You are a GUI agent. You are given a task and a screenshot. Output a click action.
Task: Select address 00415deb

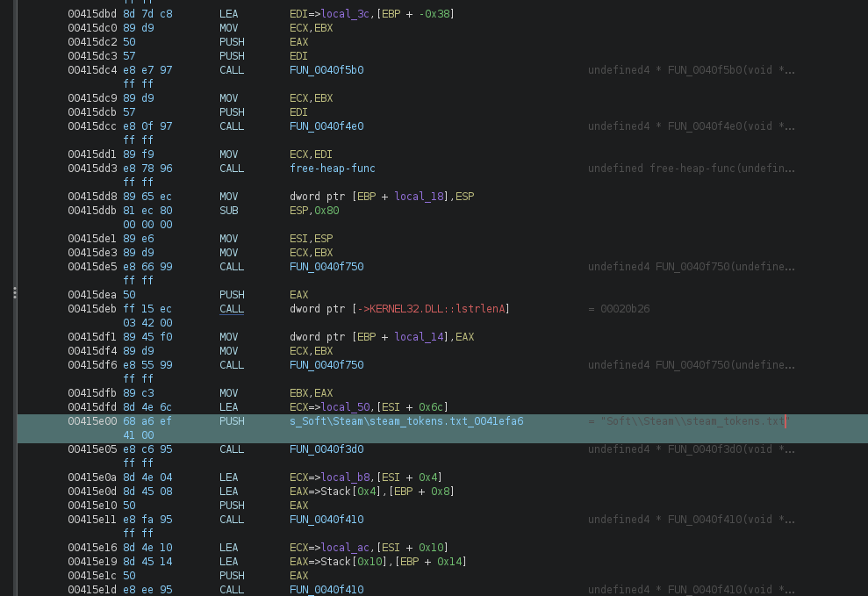(92, 309)
